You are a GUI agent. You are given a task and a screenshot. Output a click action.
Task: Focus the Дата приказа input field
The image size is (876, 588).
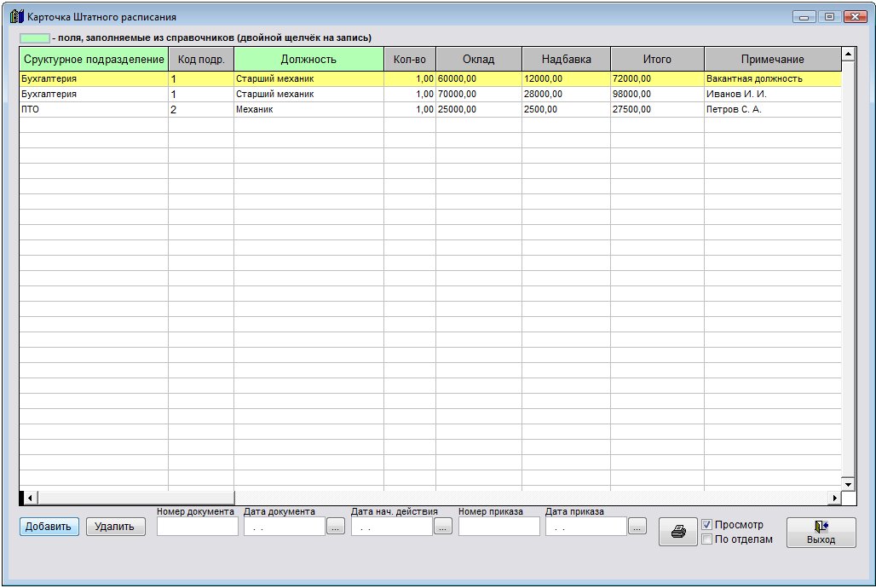(586, 527)
